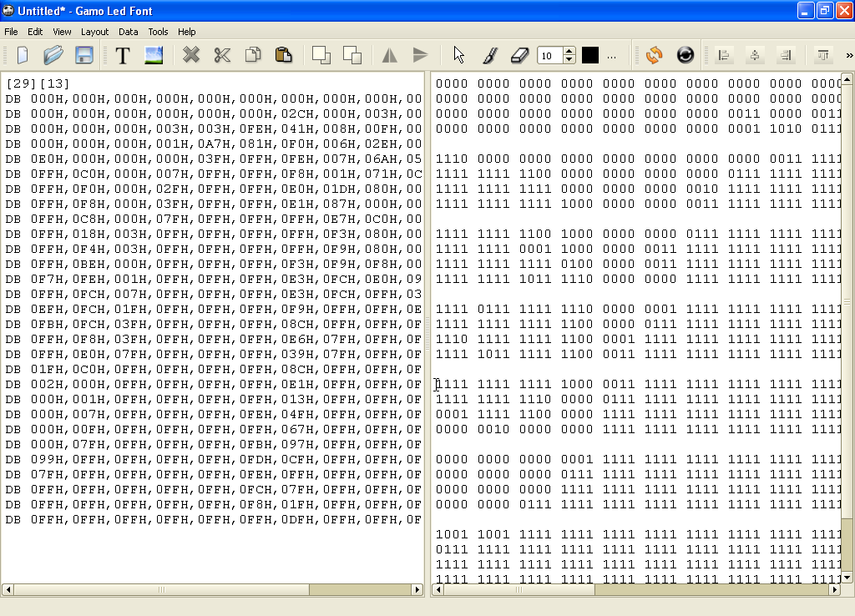Bring object to front icon
The image size is (855, 616).
321,55
